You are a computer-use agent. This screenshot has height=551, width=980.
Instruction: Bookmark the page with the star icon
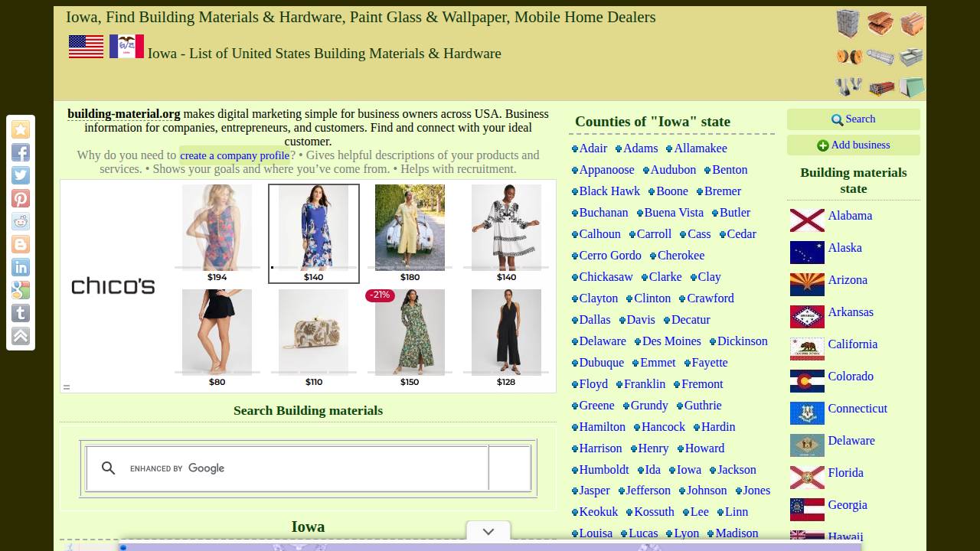point(21,129)
